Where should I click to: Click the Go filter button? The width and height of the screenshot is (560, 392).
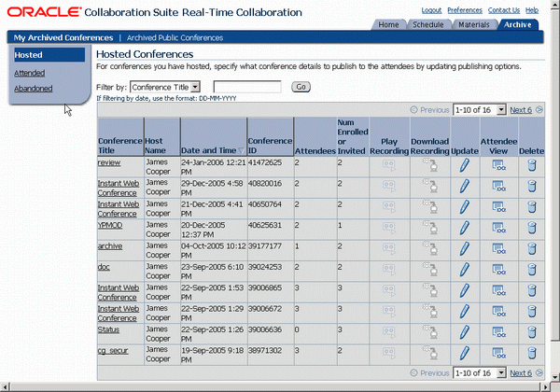pos(301,87)
